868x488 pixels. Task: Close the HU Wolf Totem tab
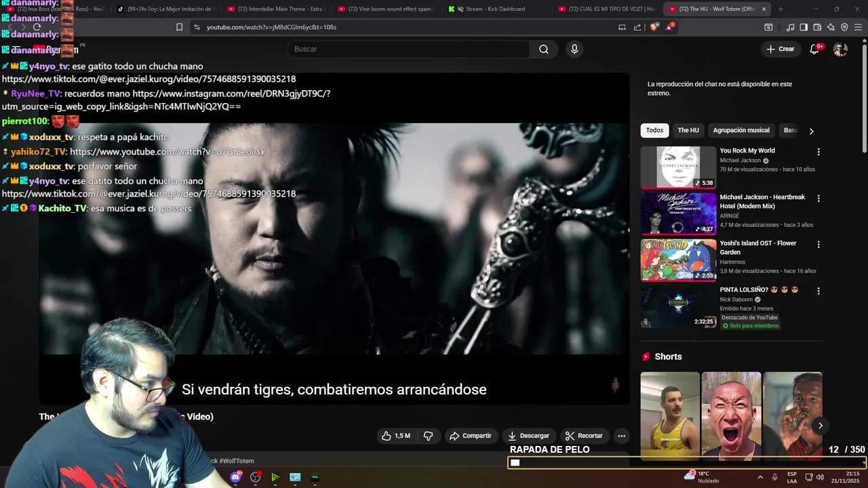764,9
